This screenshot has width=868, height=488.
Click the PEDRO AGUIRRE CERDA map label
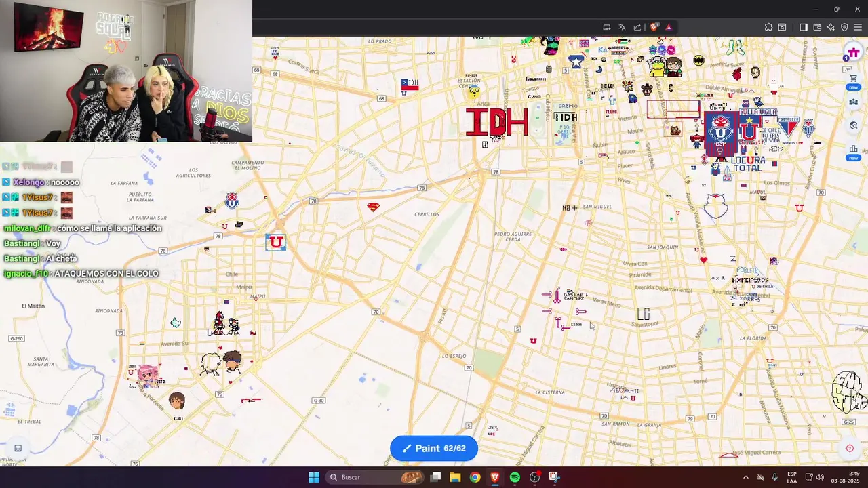coord(513,237)
